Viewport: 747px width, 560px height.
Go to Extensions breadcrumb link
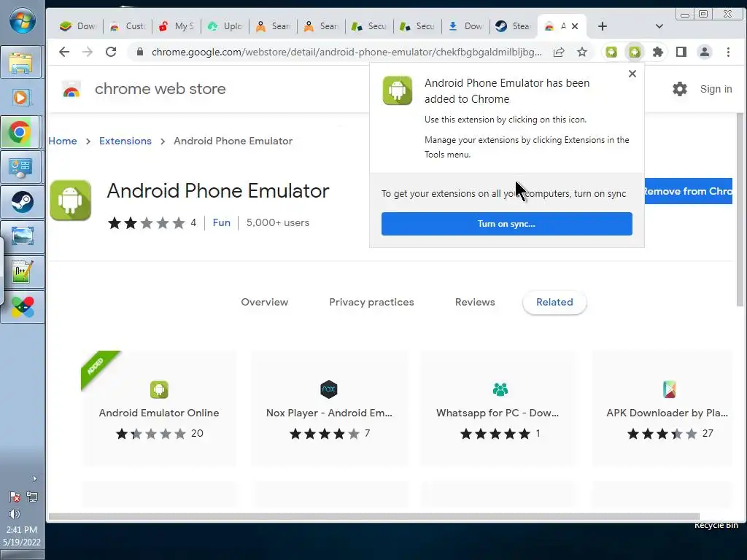click(125, 141)
